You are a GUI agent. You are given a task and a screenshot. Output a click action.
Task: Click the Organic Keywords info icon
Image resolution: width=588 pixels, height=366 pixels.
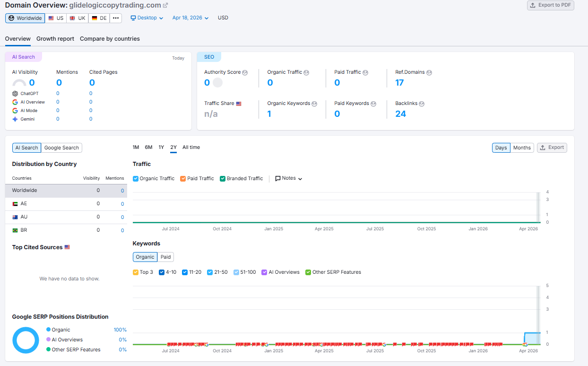tap(314, 104)
